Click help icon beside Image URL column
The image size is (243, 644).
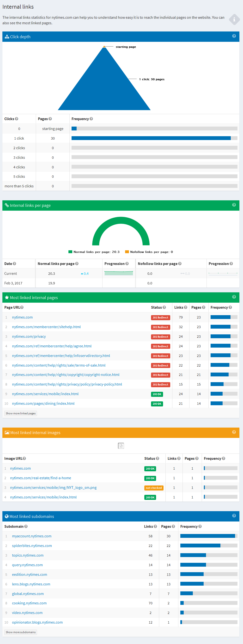(24, 458)
